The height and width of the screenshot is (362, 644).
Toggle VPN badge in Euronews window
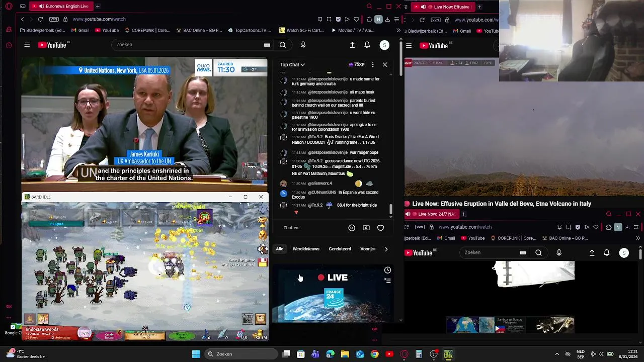tap(54, 19)
